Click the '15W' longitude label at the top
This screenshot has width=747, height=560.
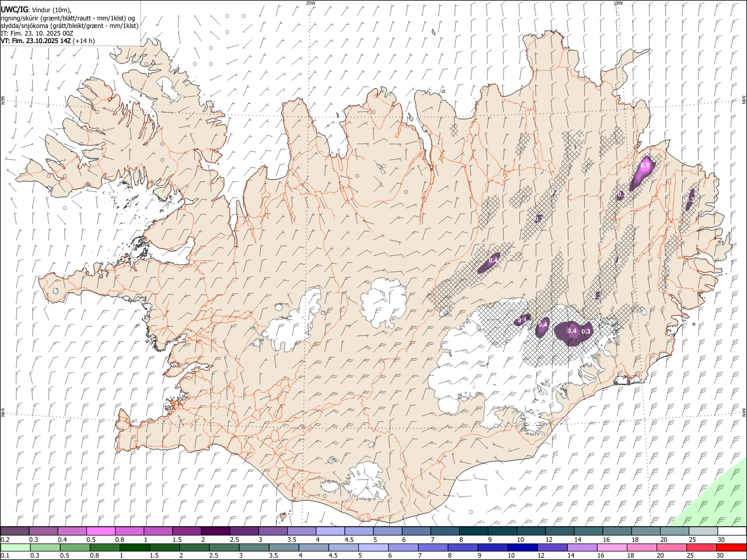[618, 3]
